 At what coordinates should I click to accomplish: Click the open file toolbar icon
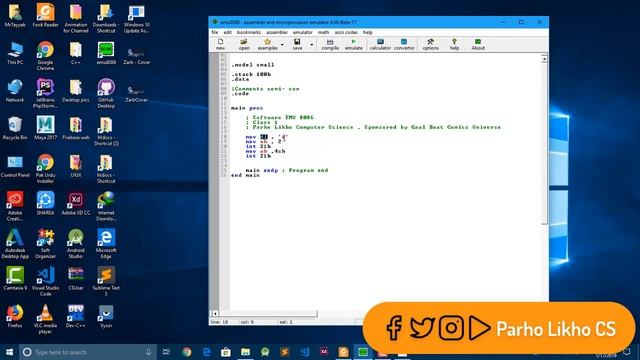pos(244,44)
